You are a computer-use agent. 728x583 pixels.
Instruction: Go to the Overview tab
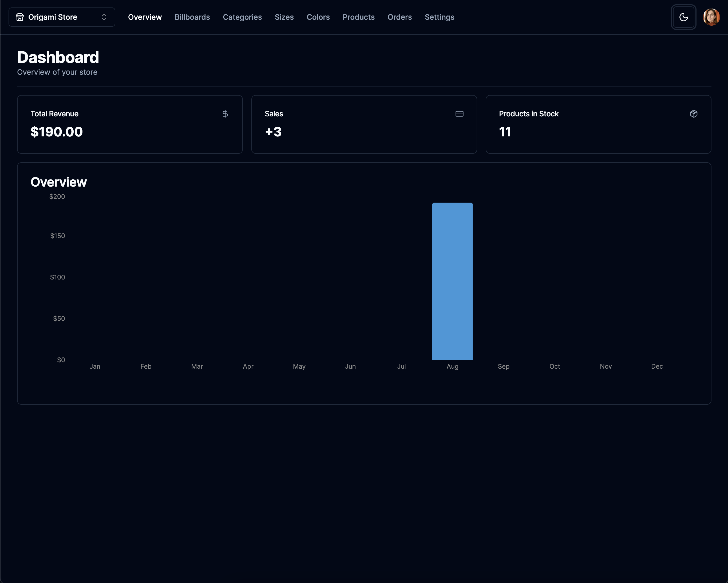145,17
